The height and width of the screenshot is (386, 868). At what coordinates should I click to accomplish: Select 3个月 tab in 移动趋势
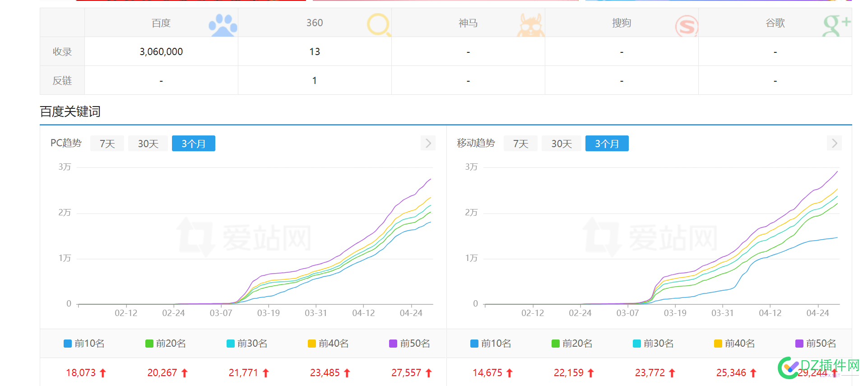click(x=607, y=144)
